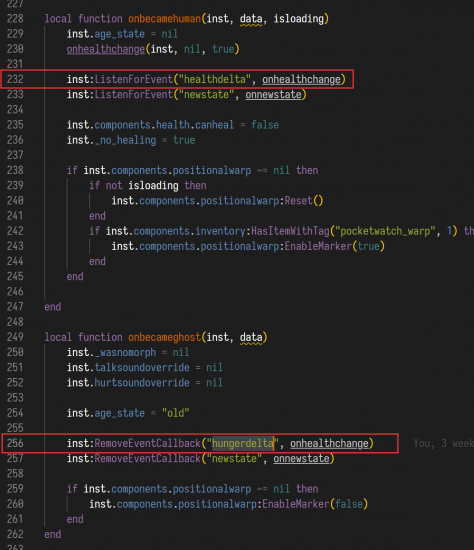
Task: Click the end keyword on line 247
Action: [53, 307]
